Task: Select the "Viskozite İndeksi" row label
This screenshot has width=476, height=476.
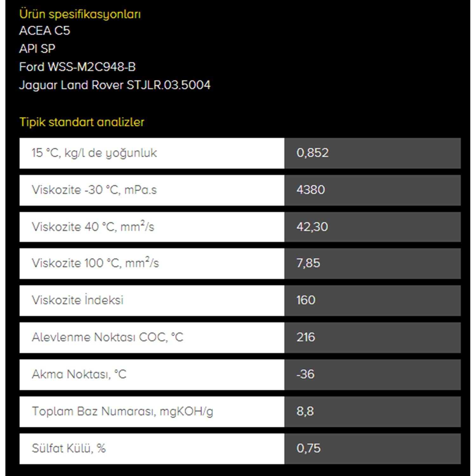Action: click(x=78, y=300)
